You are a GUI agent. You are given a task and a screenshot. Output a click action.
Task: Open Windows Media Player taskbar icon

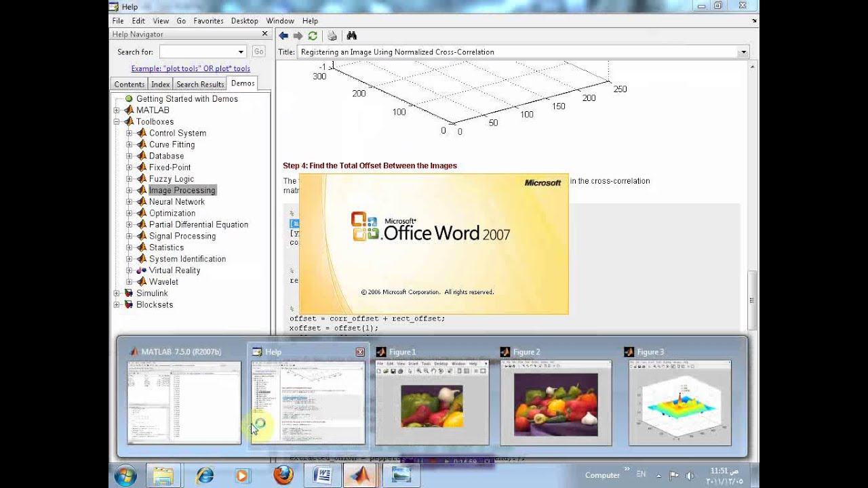coord(242,476)
